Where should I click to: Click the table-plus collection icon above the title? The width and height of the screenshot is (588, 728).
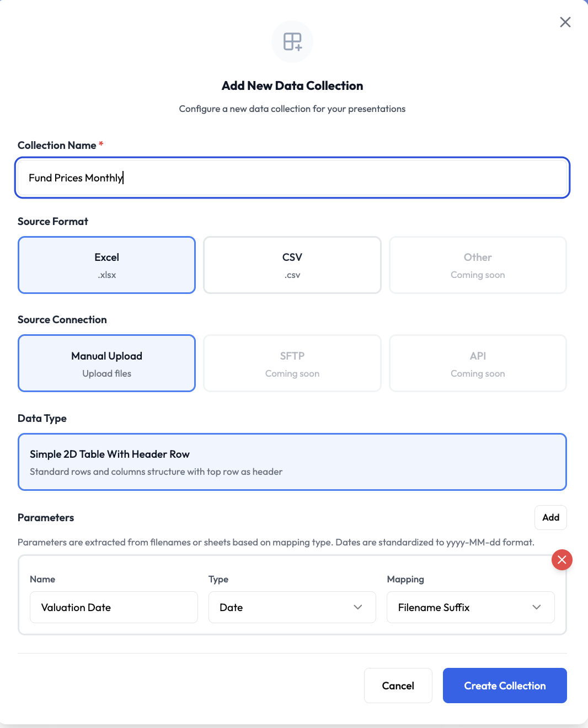point(292,41)
